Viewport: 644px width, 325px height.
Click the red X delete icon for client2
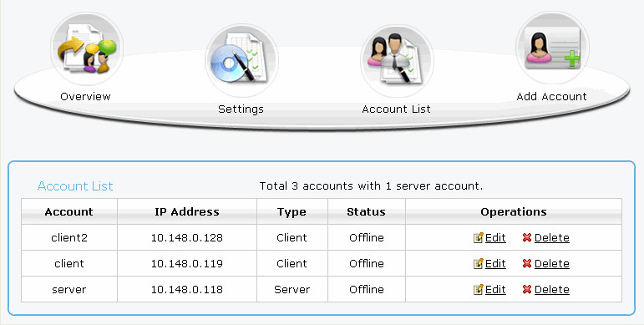pos(527,237)
